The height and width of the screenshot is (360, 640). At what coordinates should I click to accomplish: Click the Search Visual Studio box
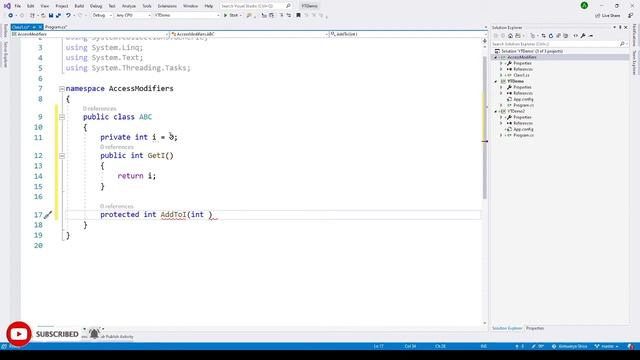[x=256, y=6]
